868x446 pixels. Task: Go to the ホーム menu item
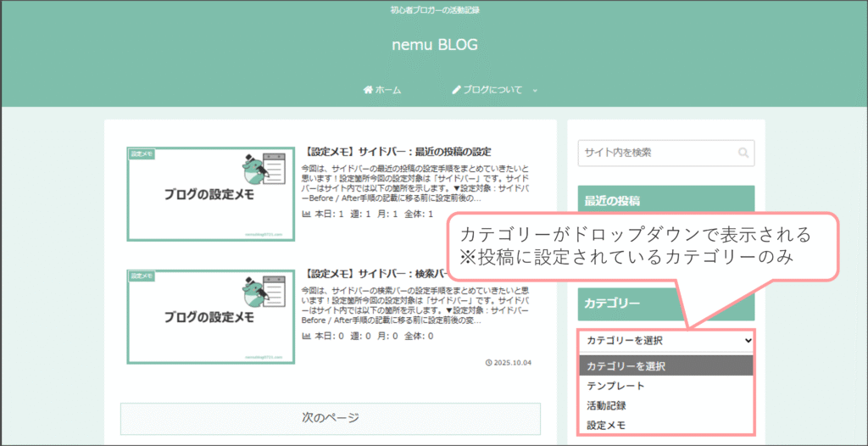[x=382, y=90]
